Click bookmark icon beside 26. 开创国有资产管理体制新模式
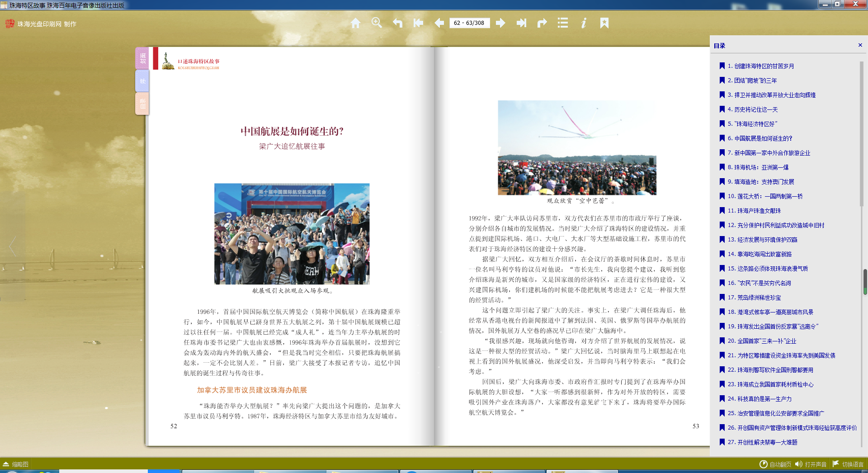This screenshot has height=473, width=868. tap(722, 428)
